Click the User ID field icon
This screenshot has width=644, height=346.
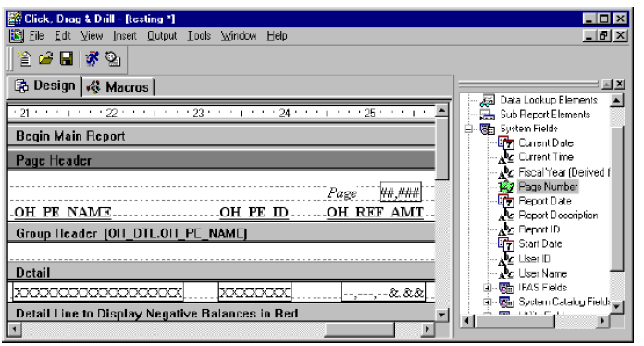(x=505, y=259)
